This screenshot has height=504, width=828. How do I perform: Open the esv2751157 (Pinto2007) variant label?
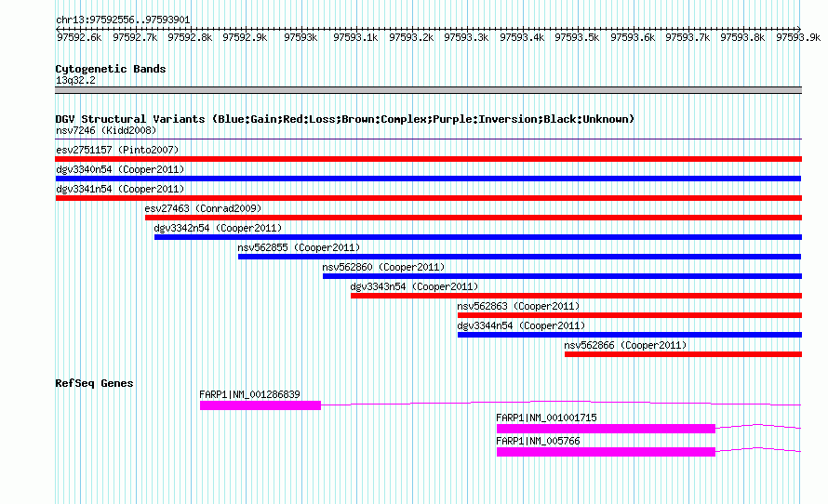(x=117, y=150)
